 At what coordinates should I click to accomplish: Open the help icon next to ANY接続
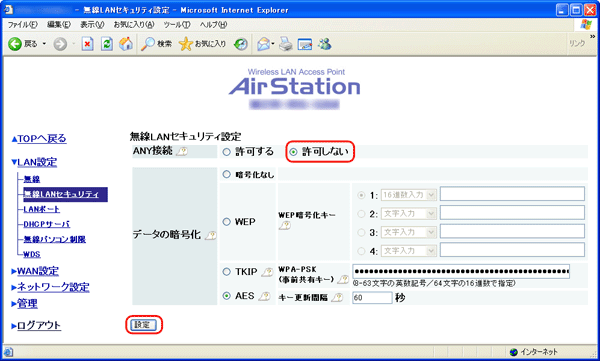(183, 152)
